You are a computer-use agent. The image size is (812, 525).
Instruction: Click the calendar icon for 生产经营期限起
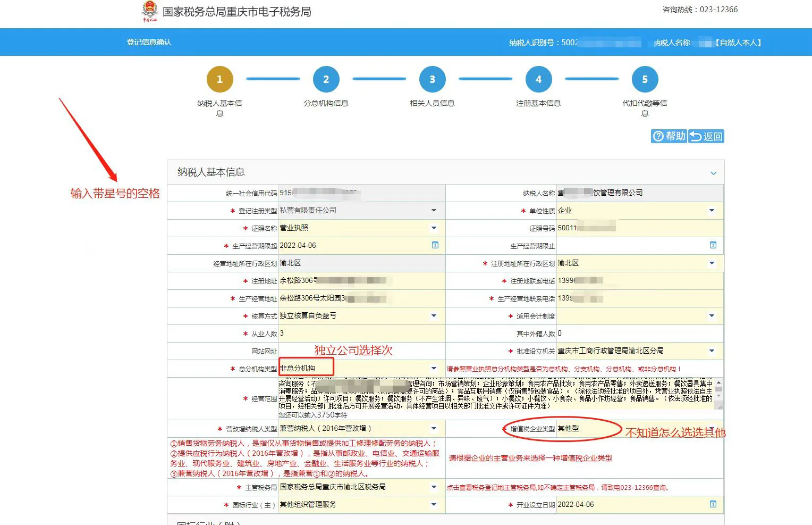tap(435, 245)
